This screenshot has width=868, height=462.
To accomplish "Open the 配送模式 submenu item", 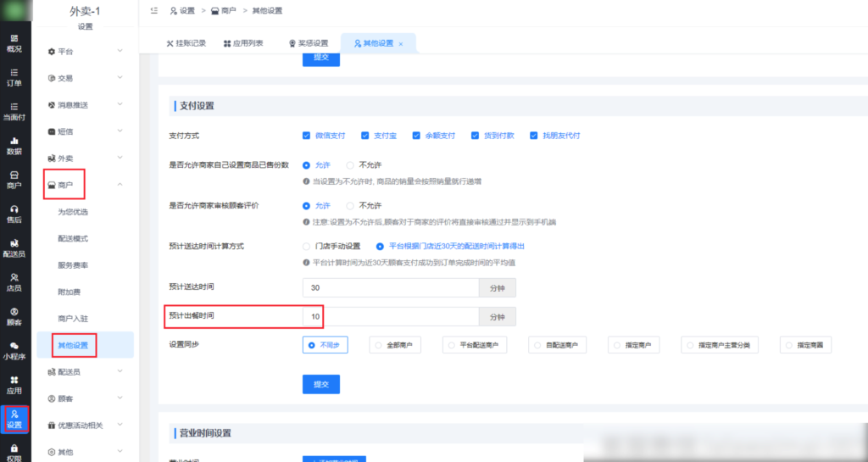I will pos(73,238).
